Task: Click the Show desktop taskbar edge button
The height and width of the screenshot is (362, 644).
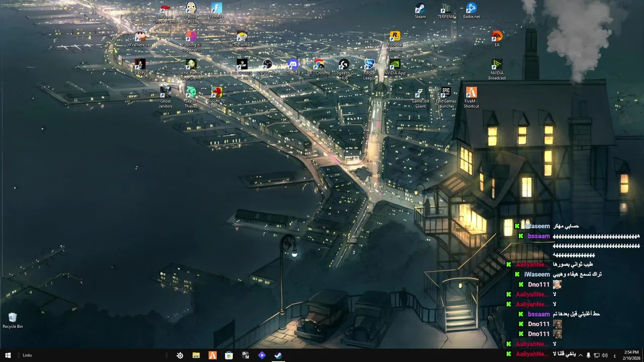Action: click(x=642, y=355)
